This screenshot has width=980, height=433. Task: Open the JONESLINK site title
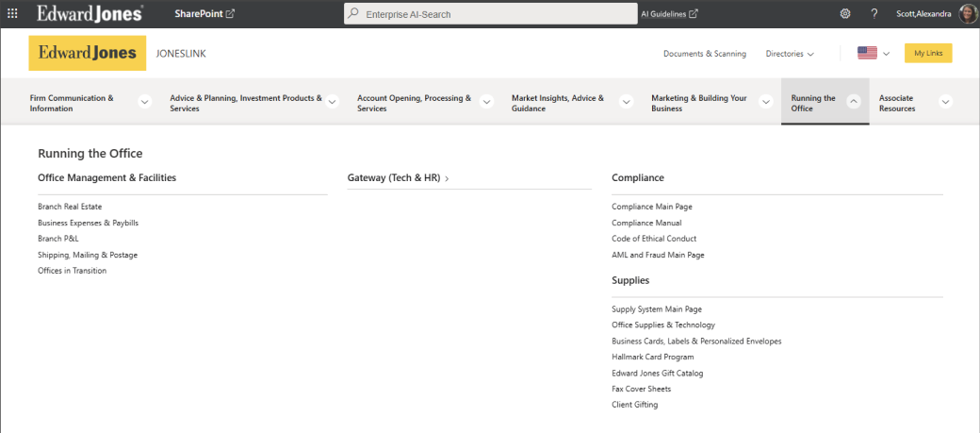click(x=181, y=54)
